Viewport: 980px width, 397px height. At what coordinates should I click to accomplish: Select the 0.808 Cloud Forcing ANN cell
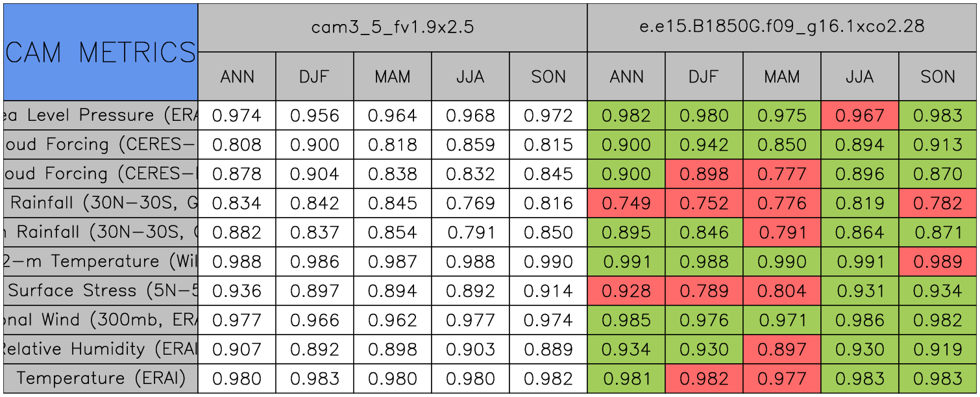click(x=236, y=145)
